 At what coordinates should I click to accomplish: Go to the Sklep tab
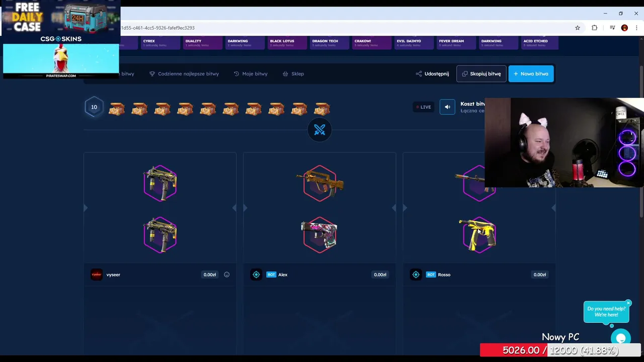tap(293, 74)
